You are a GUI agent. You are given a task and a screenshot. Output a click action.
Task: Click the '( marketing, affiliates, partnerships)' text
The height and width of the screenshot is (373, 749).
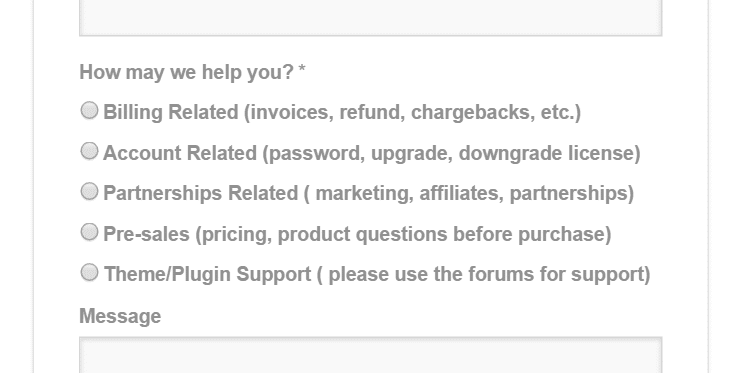click(469, 193)
